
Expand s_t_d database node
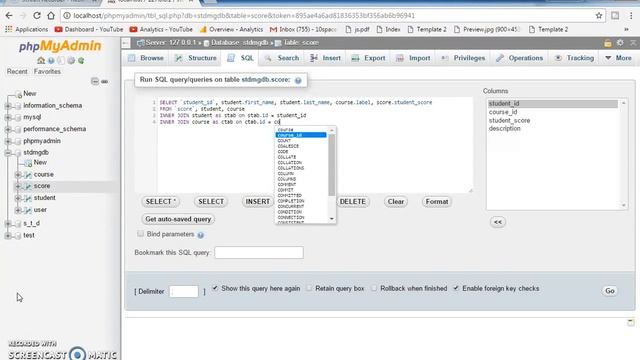point(8,224)
